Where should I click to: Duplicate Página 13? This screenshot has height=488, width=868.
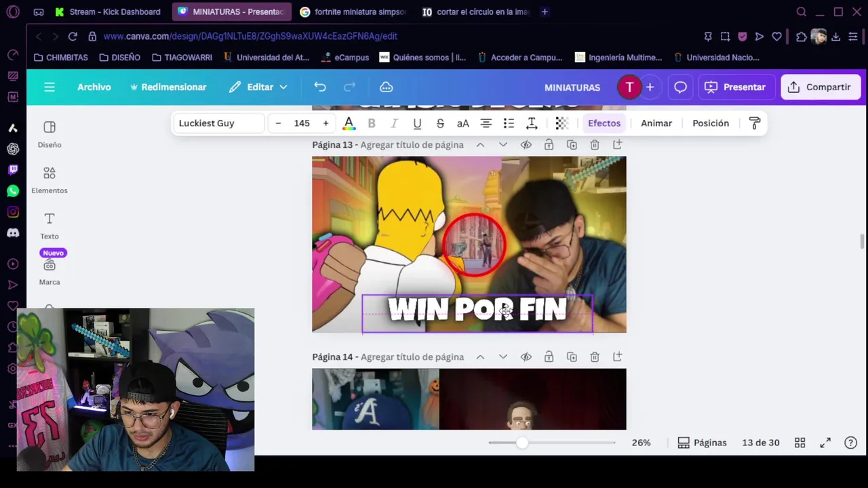click(x=572, y=145)
